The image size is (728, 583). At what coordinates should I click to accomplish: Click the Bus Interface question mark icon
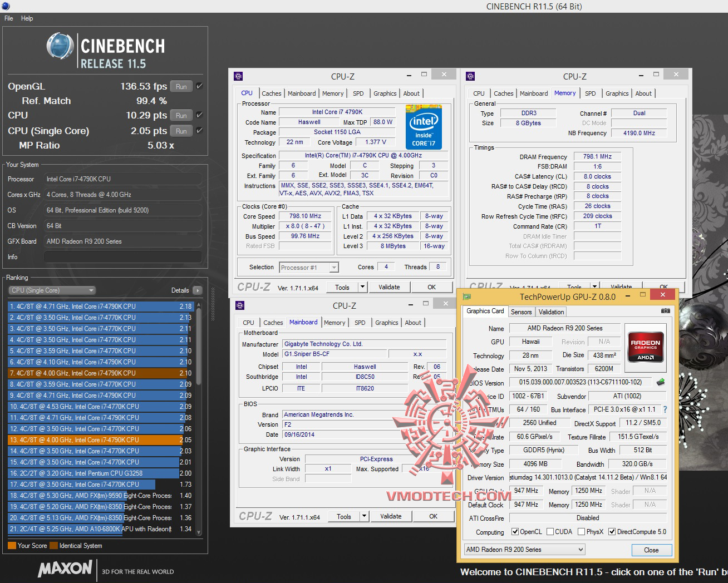(x=665, y=409)
